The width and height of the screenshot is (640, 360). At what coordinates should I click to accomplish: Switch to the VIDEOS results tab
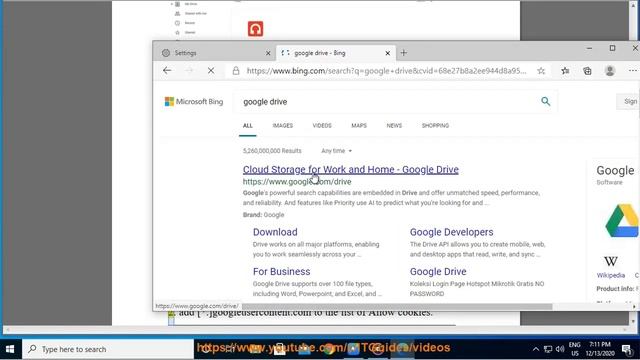click(322, 126)
